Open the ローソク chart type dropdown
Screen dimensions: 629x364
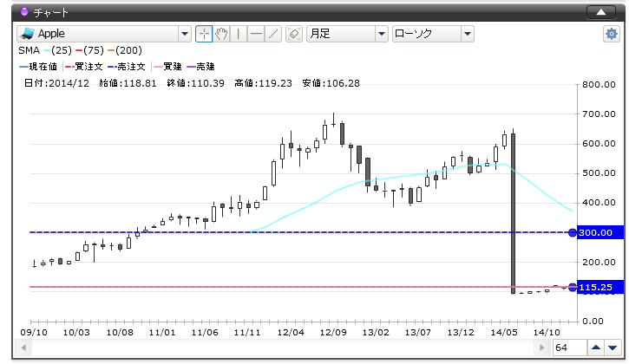(x=468, y=34)
